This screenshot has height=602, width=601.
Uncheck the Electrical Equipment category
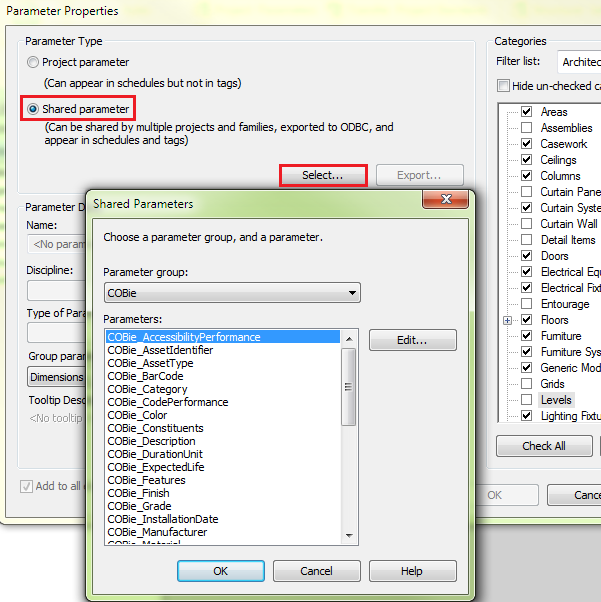tap(526, 272)
